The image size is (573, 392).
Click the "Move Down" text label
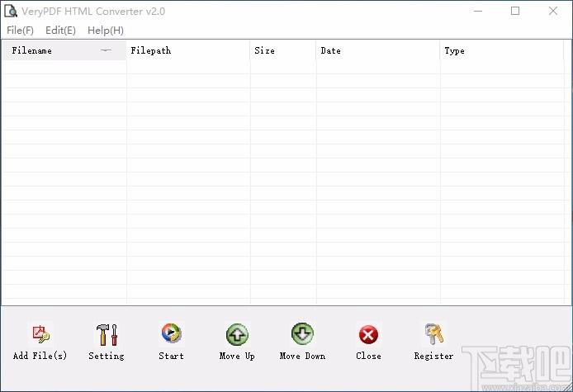point(302,356)
